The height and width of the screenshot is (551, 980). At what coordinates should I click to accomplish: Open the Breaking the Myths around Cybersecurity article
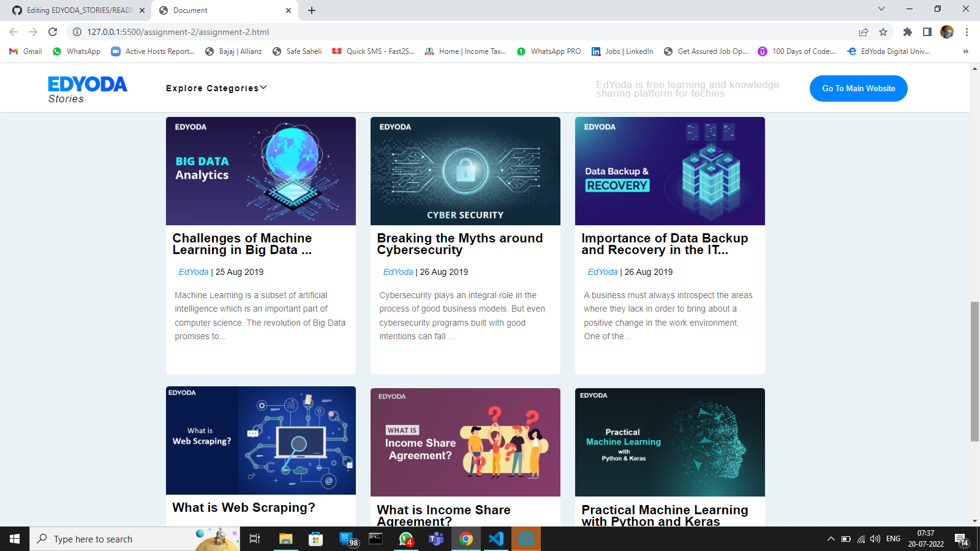coord(459,244)
